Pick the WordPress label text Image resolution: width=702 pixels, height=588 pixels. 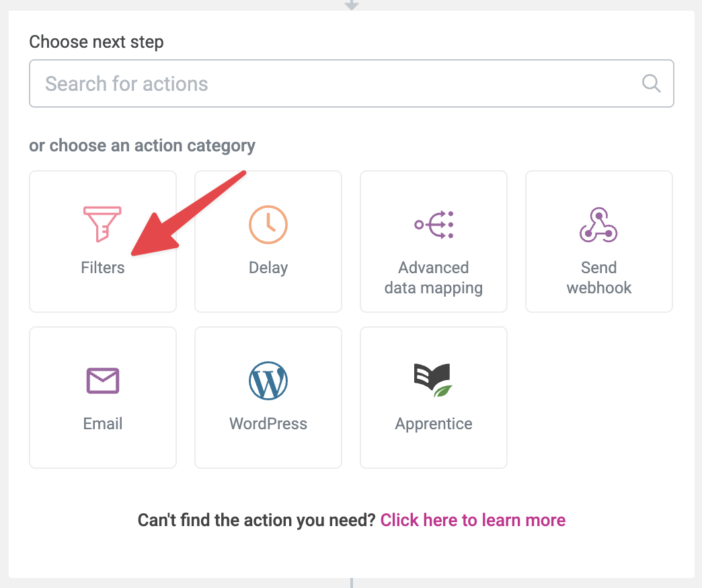point(268,424)
